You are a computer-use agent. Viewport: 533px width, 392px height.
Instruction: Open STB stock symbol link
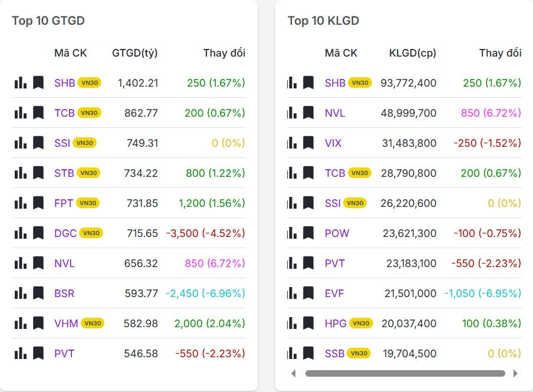[x=64, y=173]
